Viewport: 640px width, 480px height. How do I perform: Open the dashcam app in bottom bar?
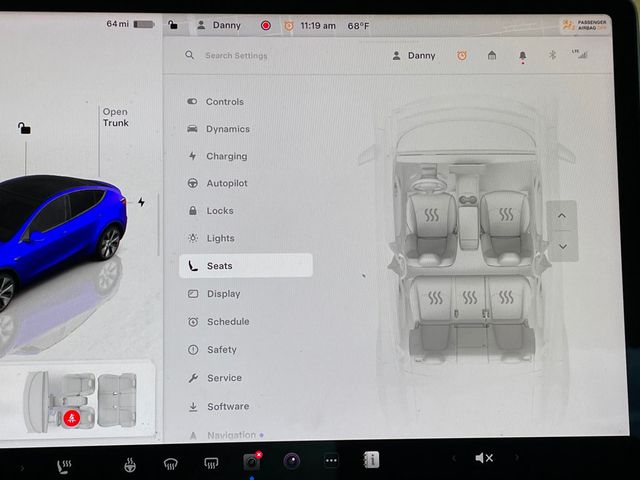(251, 462)
